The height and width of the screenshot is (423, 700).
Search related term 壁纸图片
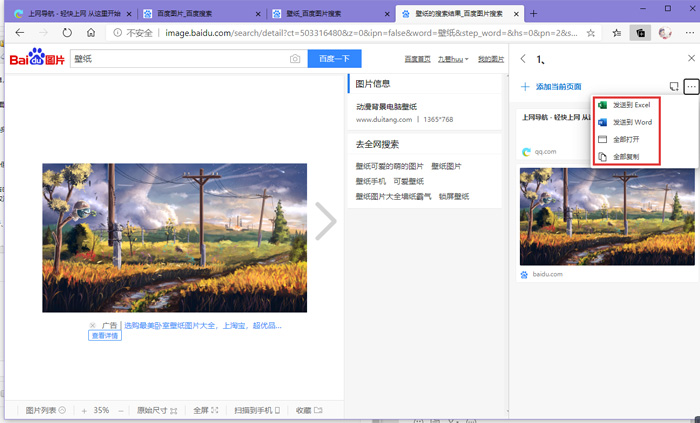pos(446,166)
